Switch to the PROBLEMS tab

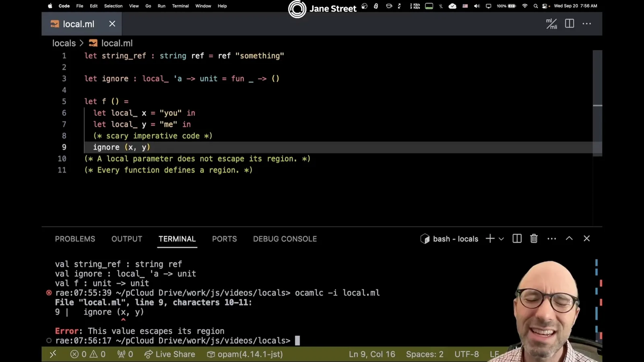pos(75,239)
